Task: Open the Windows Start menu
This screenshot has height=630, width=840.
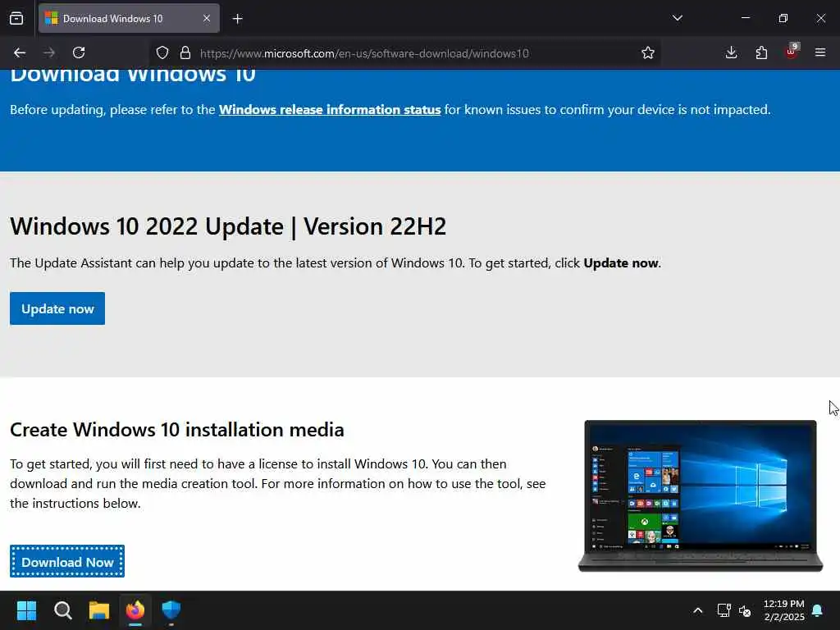Action: [x=26, y=609]
